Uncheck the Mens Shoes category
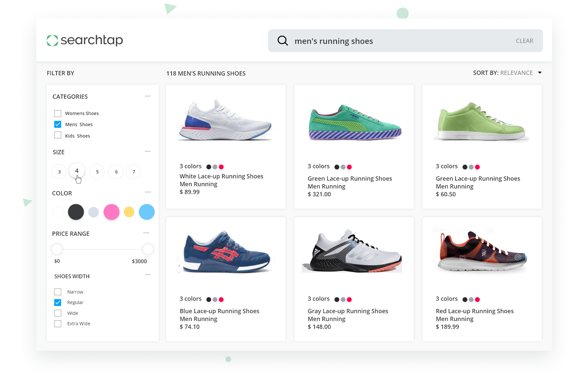 point(58,124)
